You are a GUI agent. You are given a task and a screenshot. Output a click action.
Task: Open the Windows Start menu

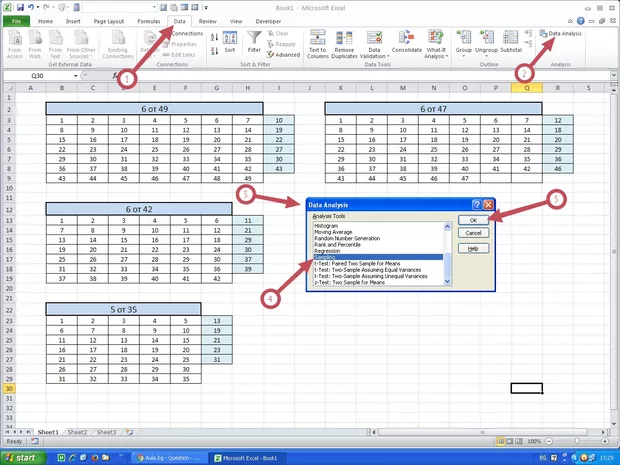click(x=24, y=457)
